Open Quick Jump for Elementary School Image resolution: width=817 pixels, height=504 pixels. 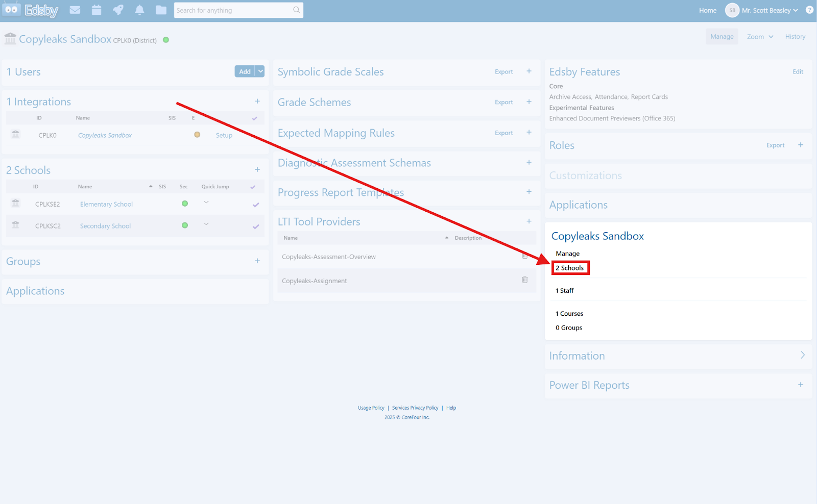coord(206,203)
